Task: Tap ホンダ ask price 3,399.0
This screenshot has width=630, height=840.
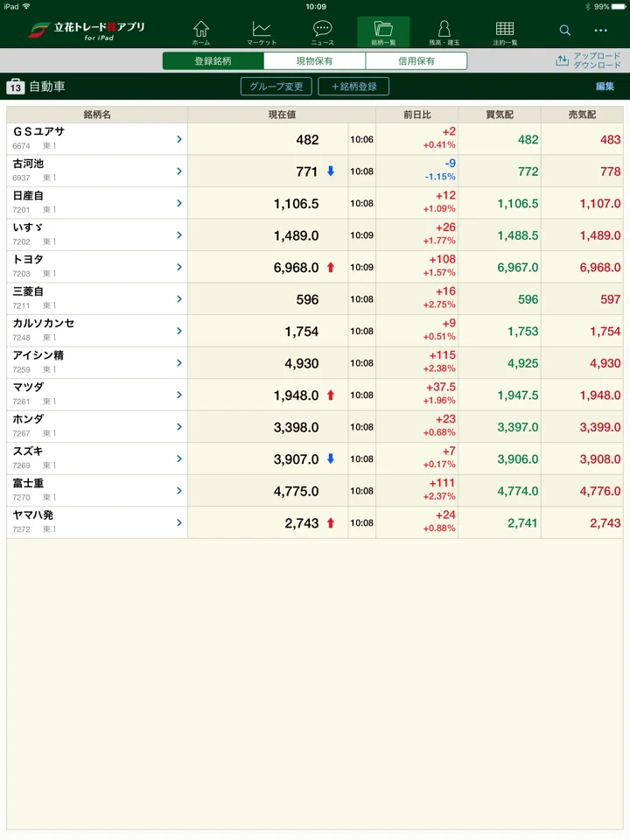Action: pyautogui.click(x=600, y=428)
